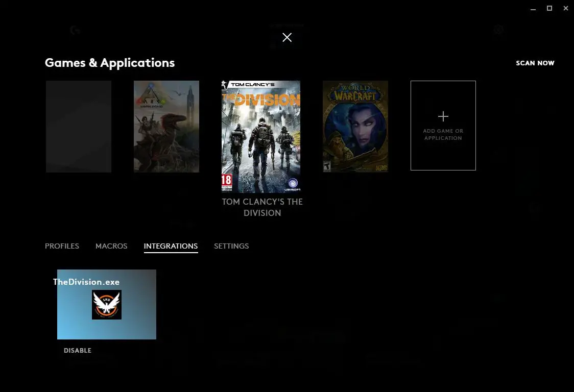Go to the SETTINGS tab
The image size is (574, 392).
point(231,246)
